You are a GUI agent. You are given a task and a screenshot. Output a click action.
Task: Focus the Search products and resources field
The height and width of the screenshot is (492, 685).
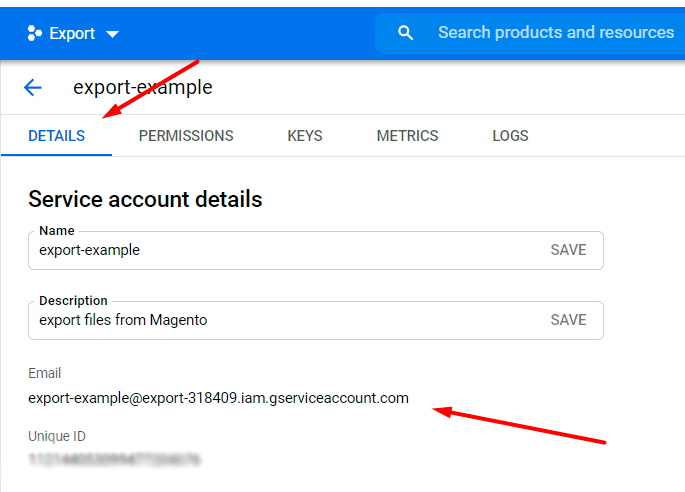555,33
